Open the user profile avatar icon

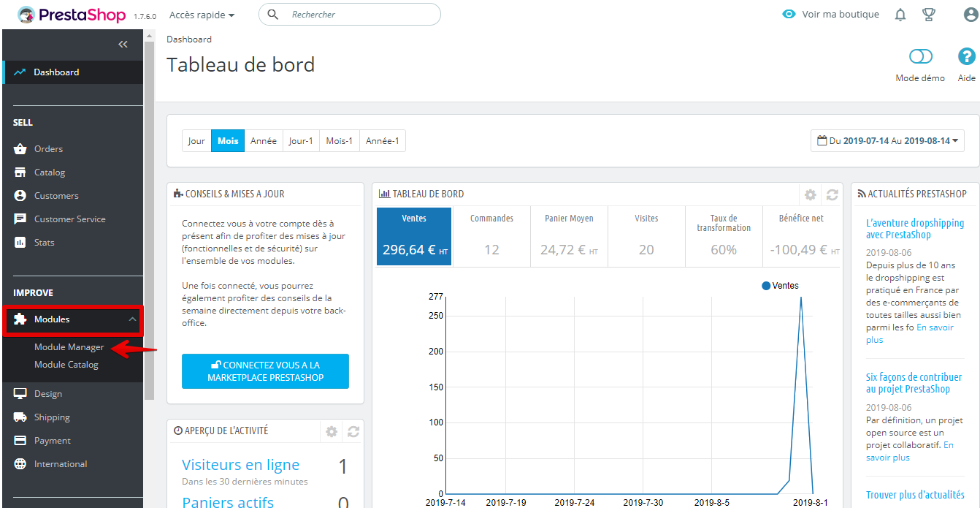tap(971, 15)
